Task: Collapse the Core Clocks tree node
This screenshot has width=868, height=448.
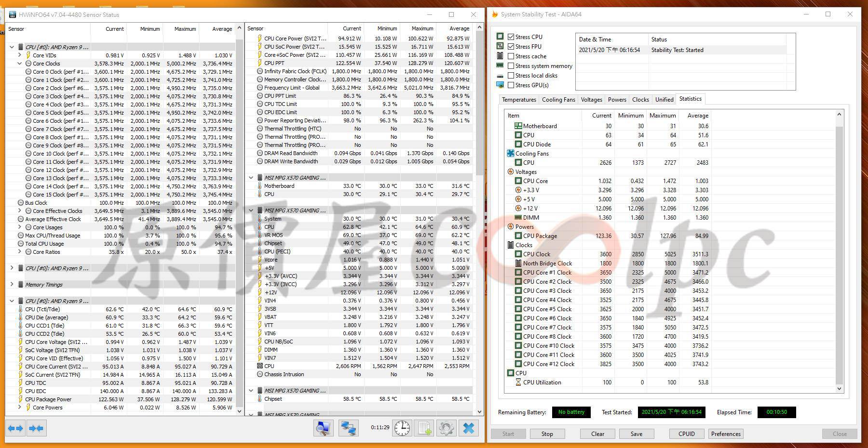Action: (x=20, y=64)
